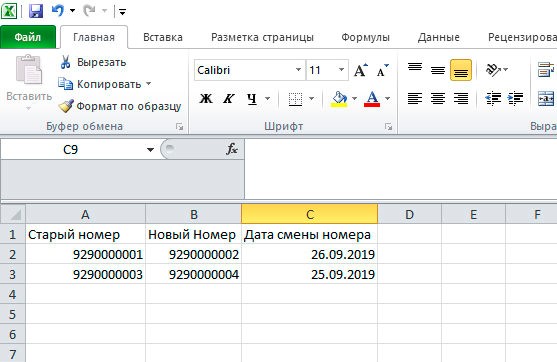Click cell with Дата смены номера
This screenshot has width=557, height=362.
309,235
